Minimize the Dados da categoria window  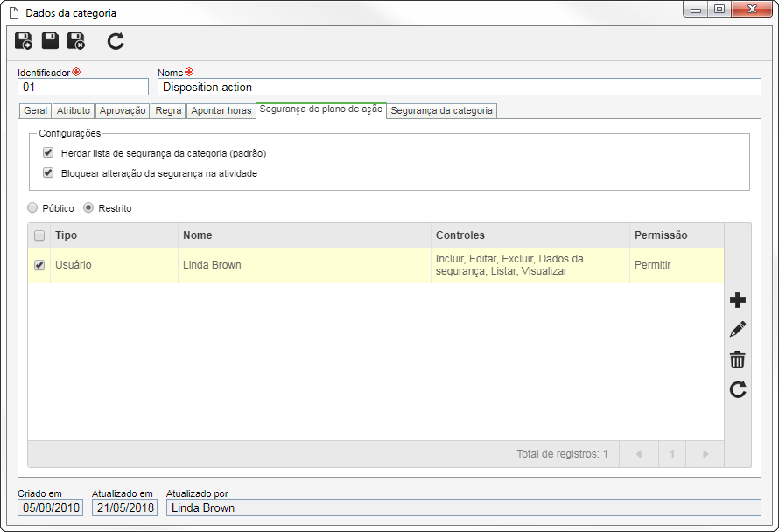coord(696,10)
